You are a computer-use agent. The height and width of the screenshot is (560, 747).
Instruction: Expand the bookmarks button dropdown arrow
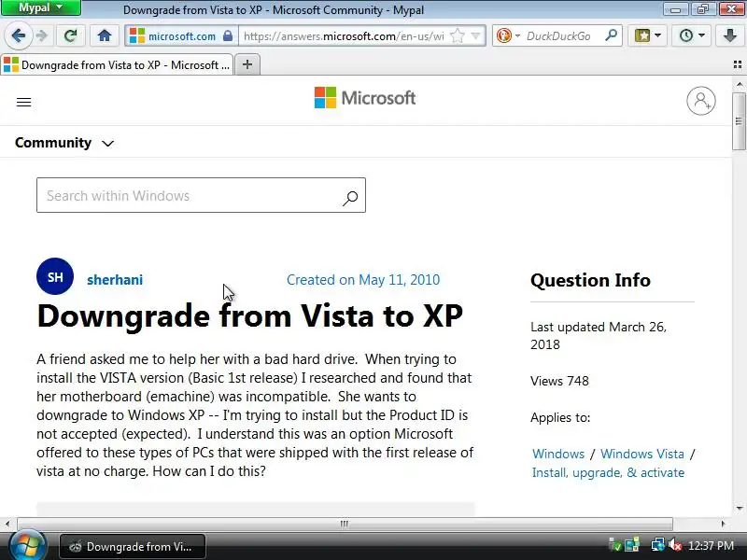tap(658, 35)
